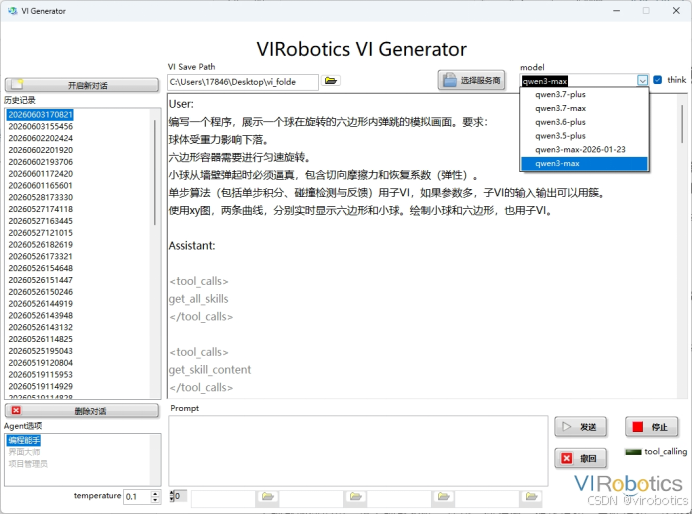Open history record 20260603155456
The width and height of the screenshot is (693, 514).
tap(41, 126)
